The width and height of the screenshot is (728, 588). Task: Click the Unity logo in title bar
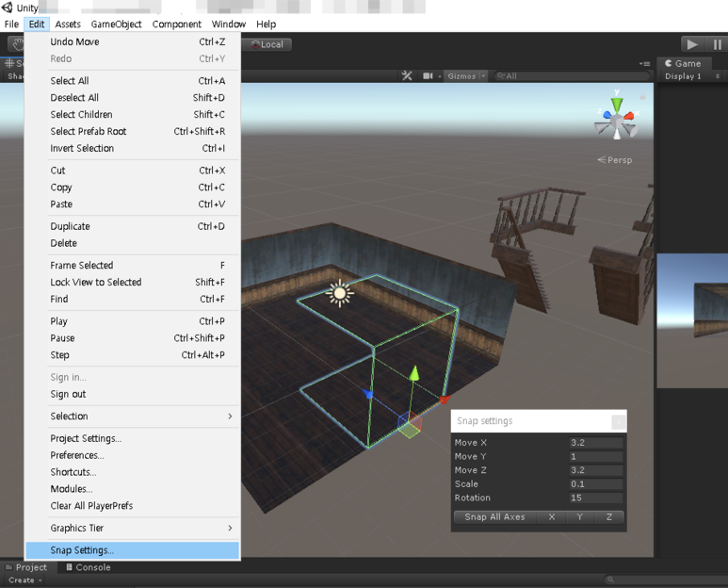(7, 8)
